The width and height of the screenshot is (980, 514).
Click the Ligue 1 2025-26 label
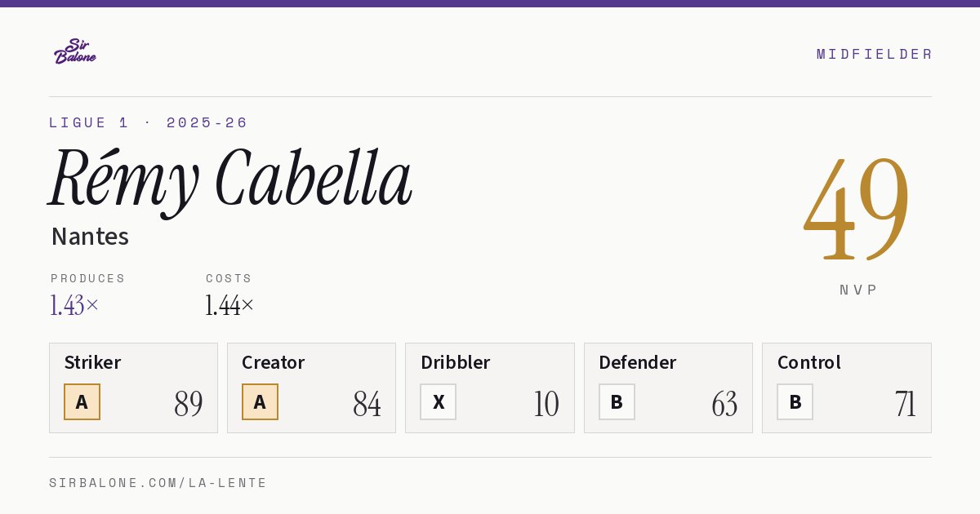(148, 122)
